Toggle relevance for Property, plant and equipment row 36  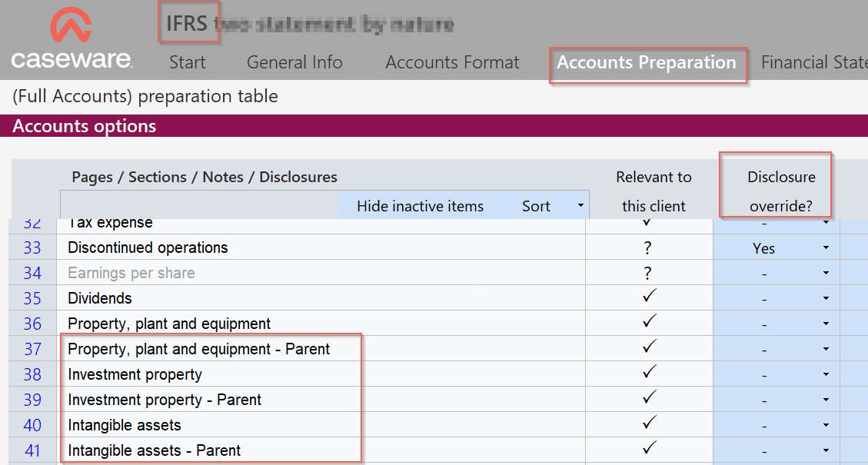coord(650,321)
